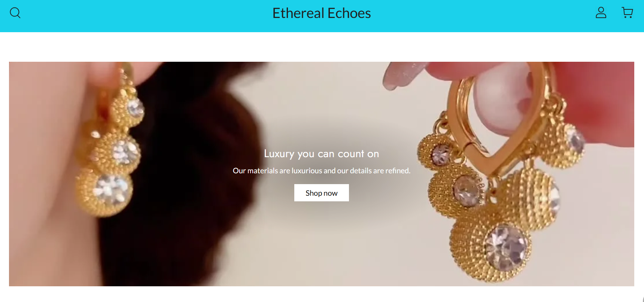Select the "Luxury you can count on" heading
Image resolution: width=644 pixels, height=302 pixels.
322,154
